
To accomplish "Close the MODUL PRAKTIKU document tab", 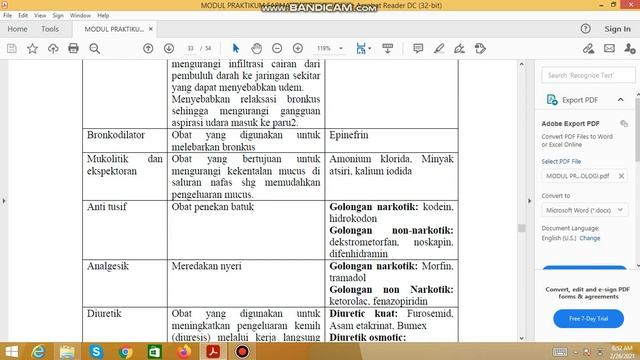I will coord(151,29).
